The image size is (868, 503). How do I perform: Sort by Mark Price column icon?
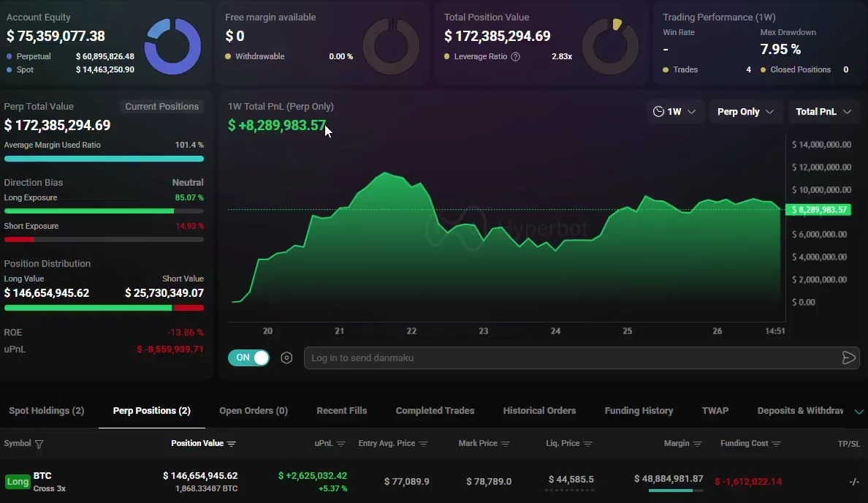(x=506, y=444)
